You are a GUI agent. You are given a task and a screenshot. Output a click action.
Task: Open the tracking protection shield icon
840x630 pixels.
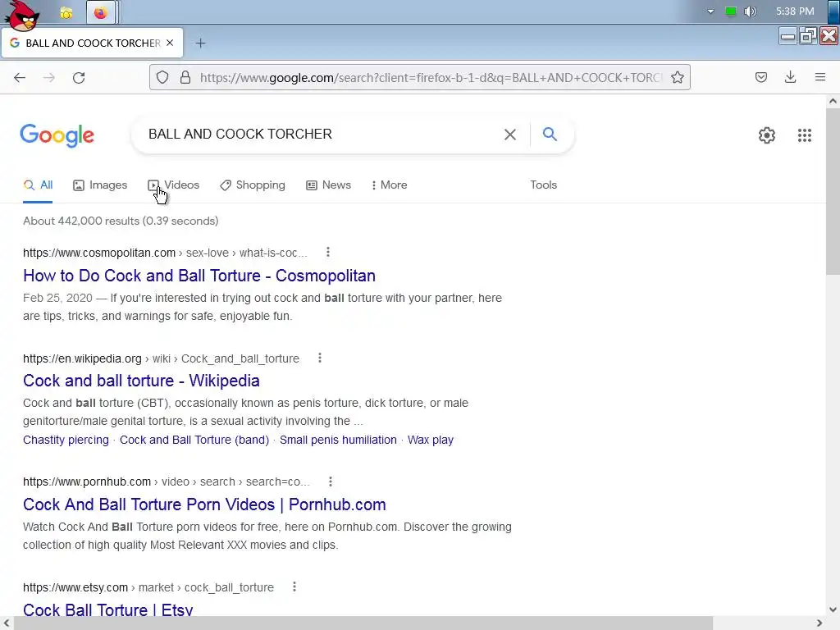coord(162,78)
